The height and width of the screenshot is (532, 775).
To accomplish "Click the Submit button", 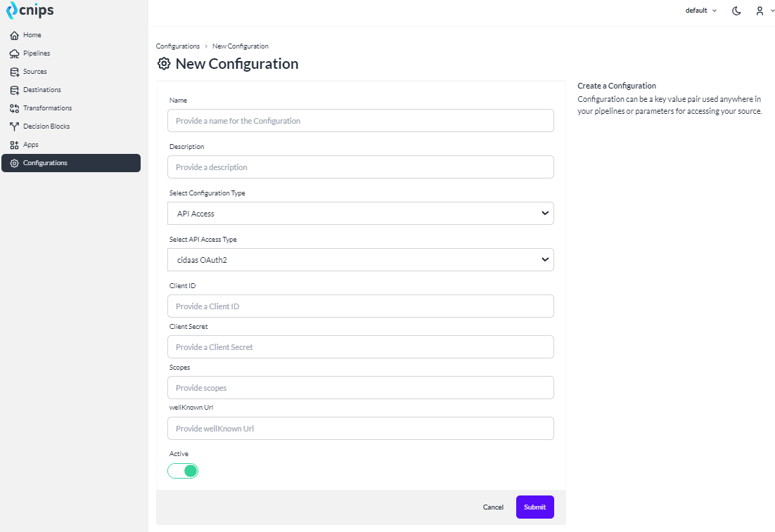I will coord(534,507).
